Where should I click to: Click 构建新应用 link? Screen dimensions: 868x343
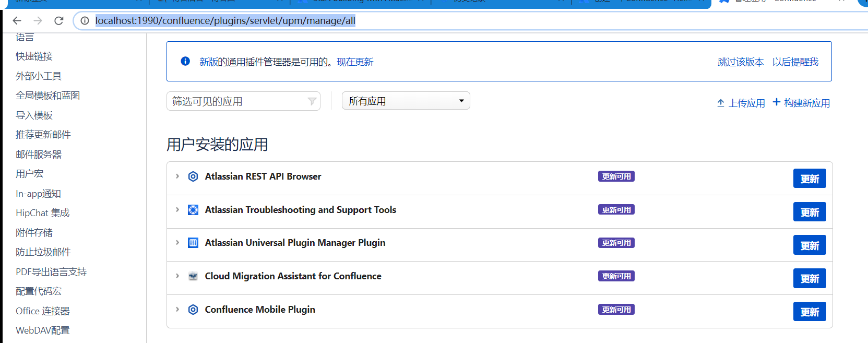click(x=801, y=103)
